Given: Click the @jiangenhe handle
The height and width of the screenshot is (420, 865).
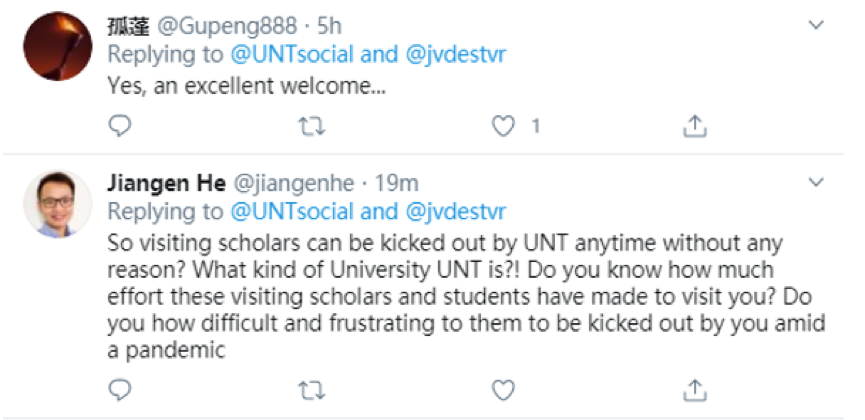Looking at the screenshot, I should tap(291, 184).
